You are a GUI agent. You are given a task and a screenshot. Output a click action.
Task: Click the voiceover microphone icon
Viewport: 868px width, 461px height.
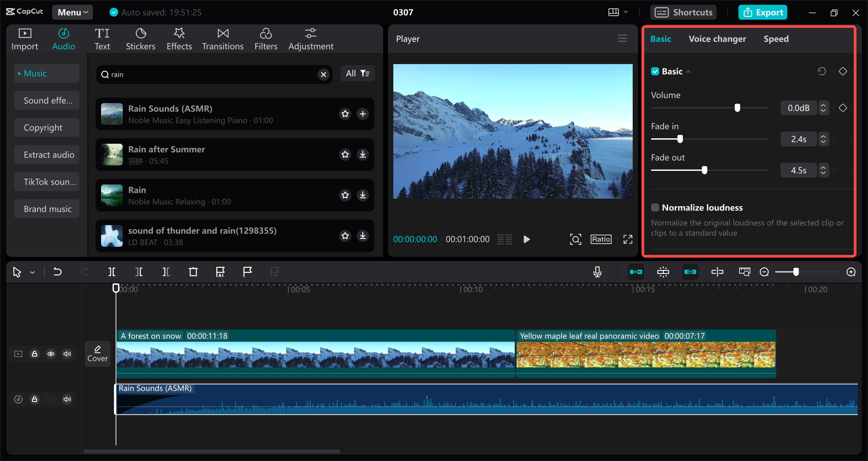tap(597, 272)
